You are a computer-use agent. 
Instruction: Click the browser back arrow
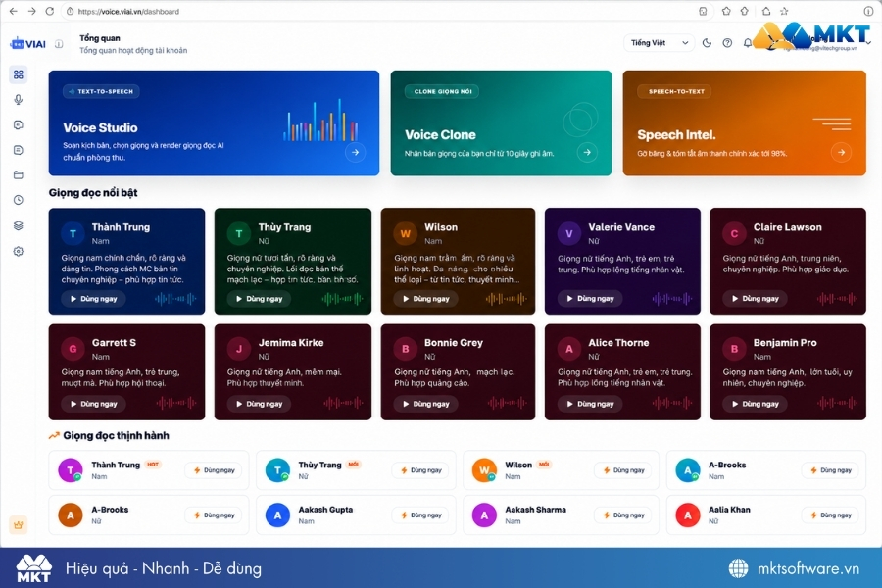tap(14, 11)
